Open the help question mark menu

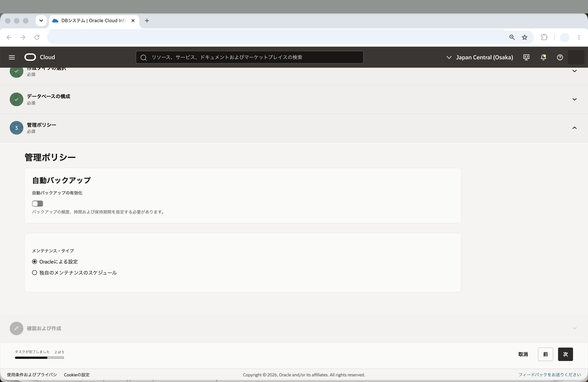[560, 57]
